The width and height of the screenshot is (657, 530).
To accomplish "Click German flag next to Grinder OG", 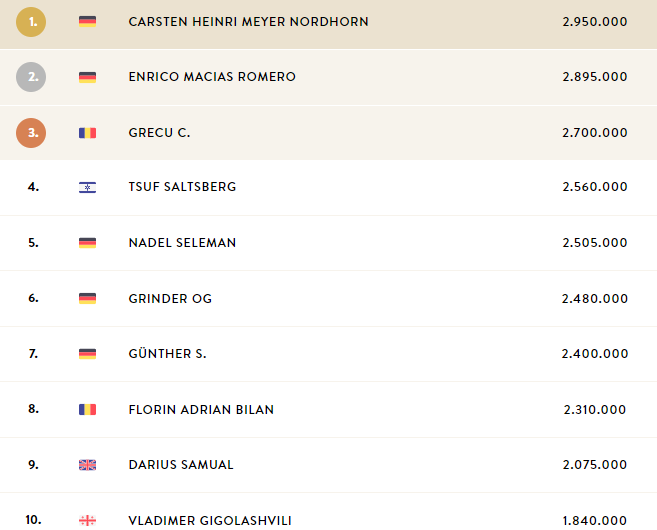I will click(87, 299).
